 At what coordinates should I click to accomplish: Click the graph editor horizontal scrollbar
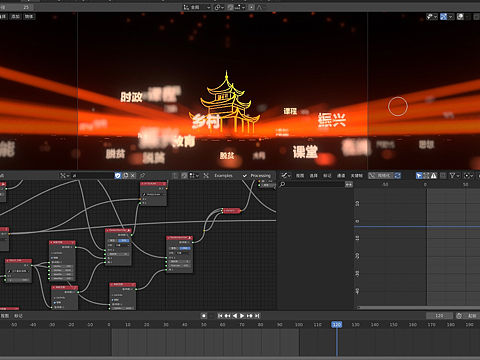(x=418, y=307)
